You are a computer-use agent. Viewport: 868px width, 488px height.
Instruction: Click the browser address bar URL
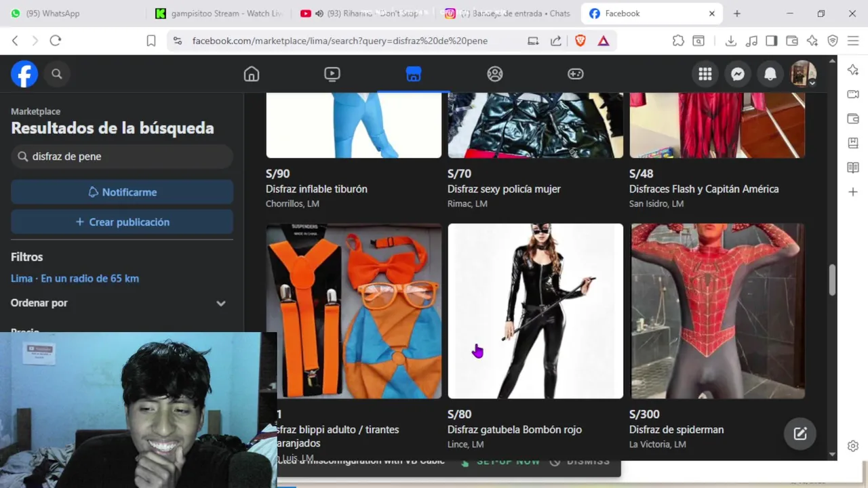340,41
